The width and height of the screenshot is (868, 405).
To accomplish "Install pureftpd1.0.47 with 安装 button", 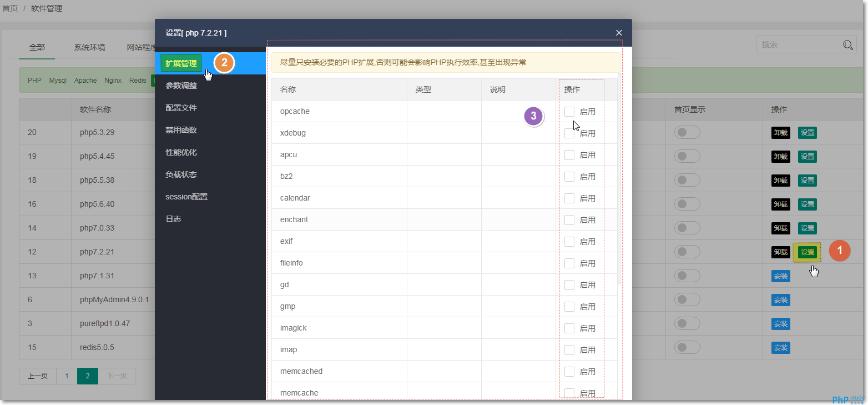I will [781, 324].
